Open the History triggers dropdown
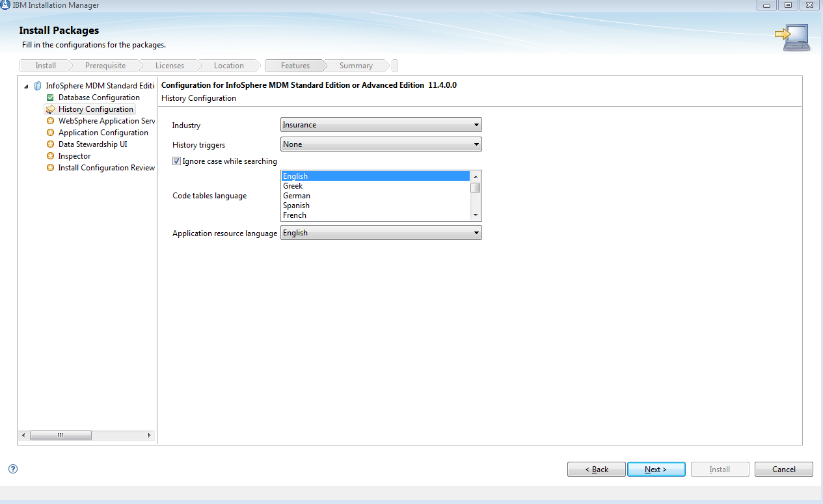This screenshot has height=504, width=823. click(381, 144)
